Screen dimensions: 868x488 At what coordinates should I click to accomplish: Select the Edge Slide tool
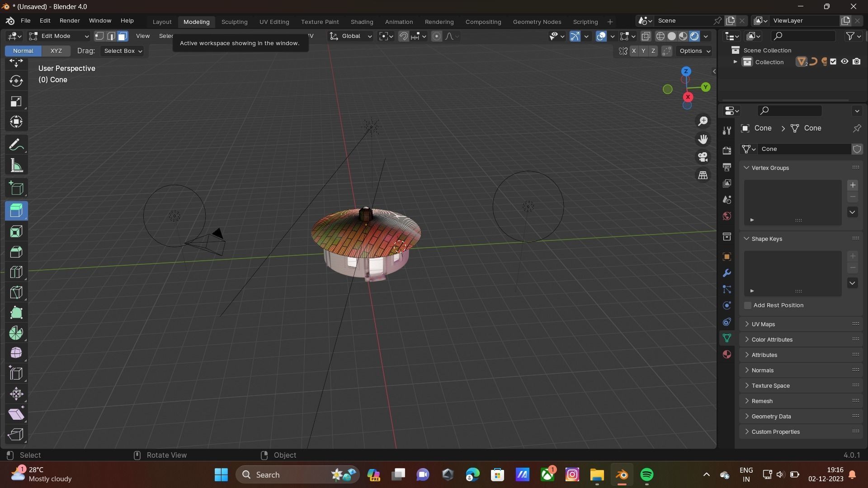[16, 373]
